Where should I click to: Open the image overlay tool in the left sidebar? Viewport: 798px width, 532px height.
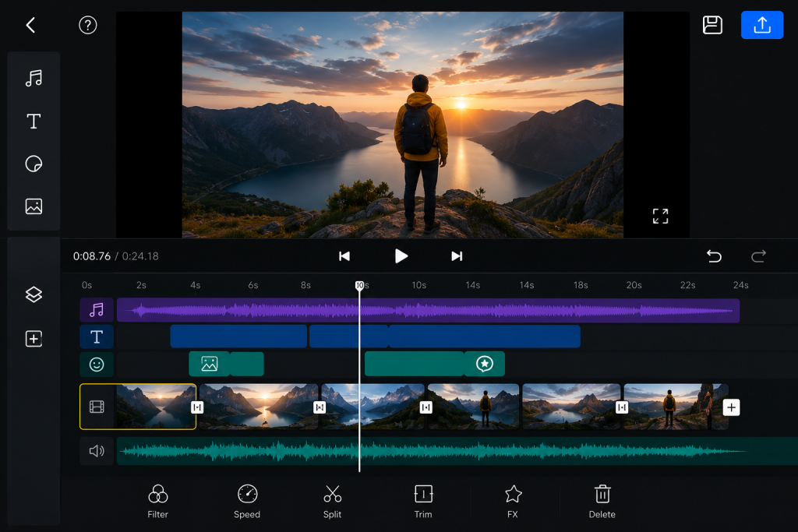click(x=34, y=206)
